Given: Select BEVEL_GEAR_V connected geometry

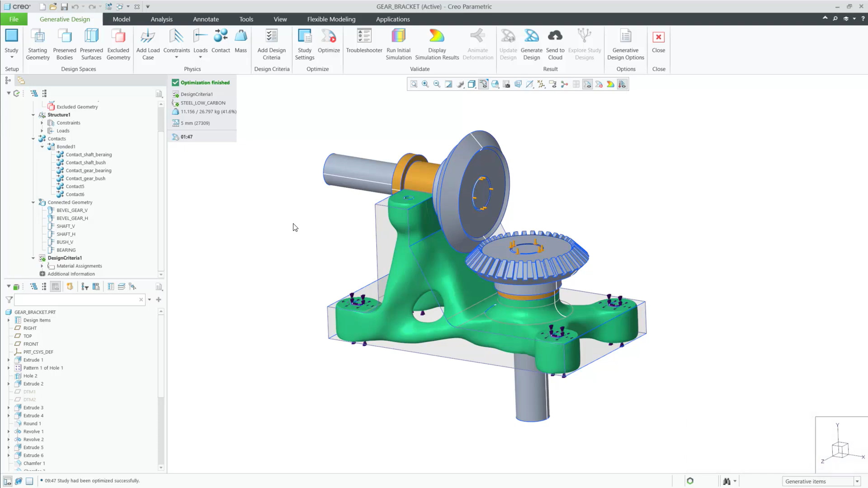Looking at the screenshot, I should pyautogui.click(x=72, y=210).
